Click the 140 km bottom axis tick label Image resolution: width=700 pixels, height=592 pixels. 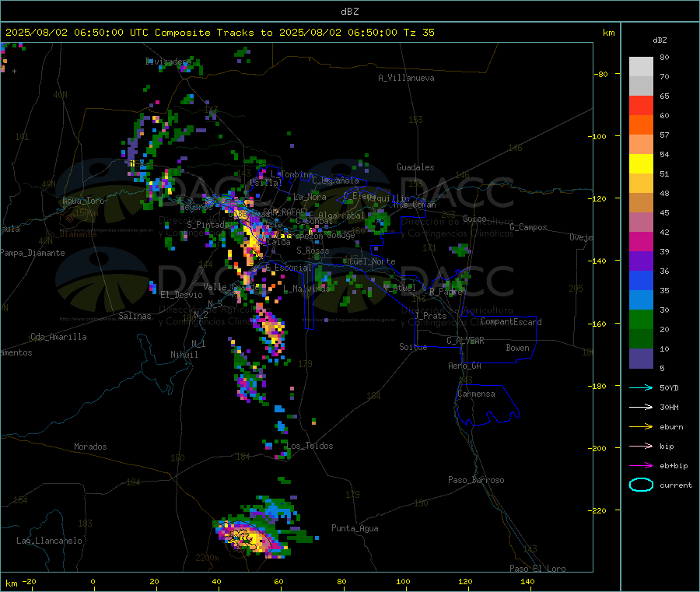point(527,581)
